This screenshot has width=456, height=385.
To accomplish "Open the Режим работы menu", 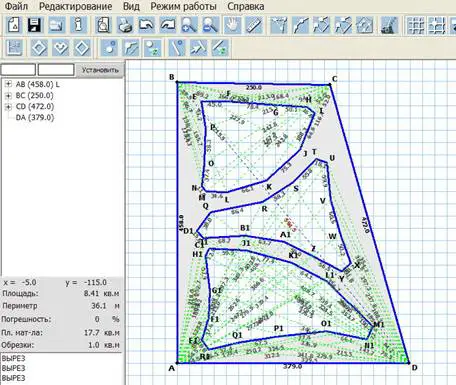I will click(x=183, y=6).
